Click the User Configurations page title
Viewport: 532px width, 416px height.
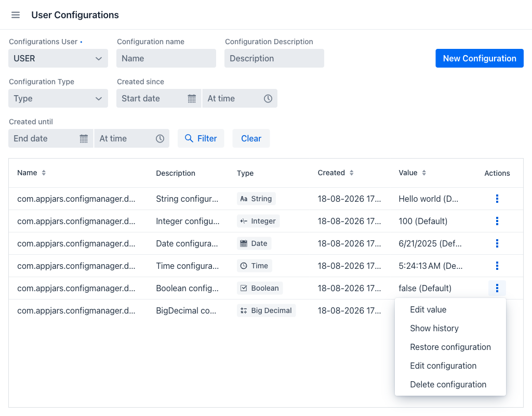click(75, 15)
